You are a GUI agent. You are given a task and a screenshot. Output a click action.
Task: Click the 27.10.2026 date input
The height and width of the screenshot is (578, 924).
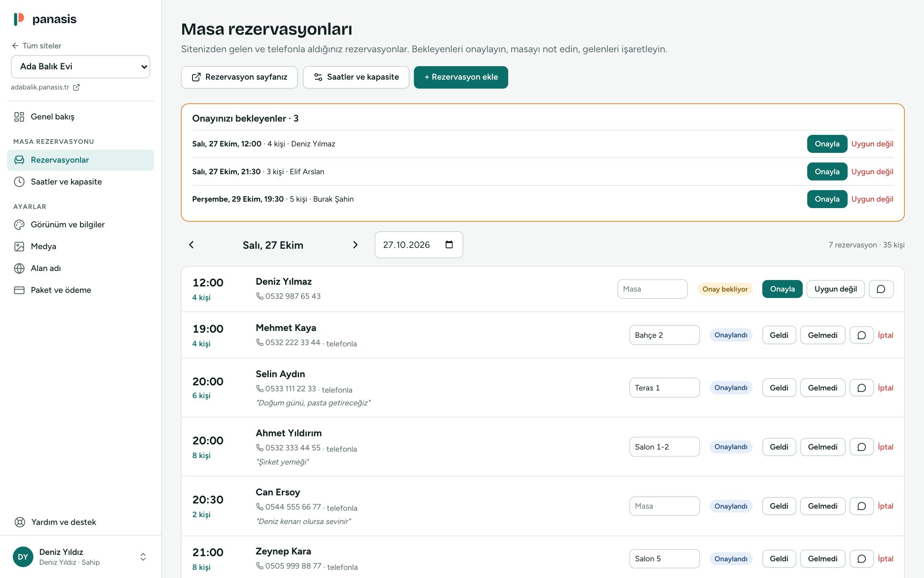click(x=418, y=245)
